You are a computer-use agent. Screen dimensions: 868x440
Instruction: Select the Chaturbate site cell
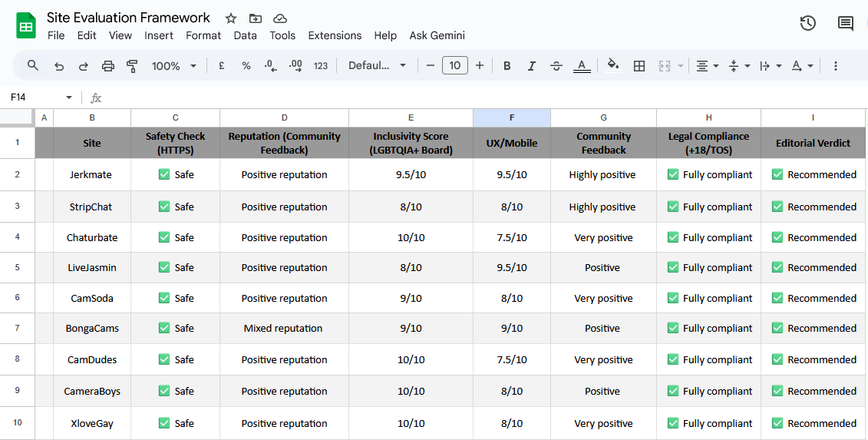(x=92, y=238)
